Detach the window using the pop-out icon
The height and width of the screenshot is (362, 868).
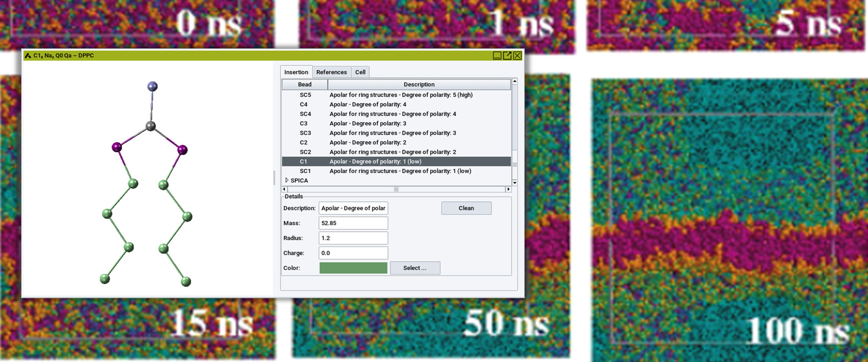click(x=507, y=56)
